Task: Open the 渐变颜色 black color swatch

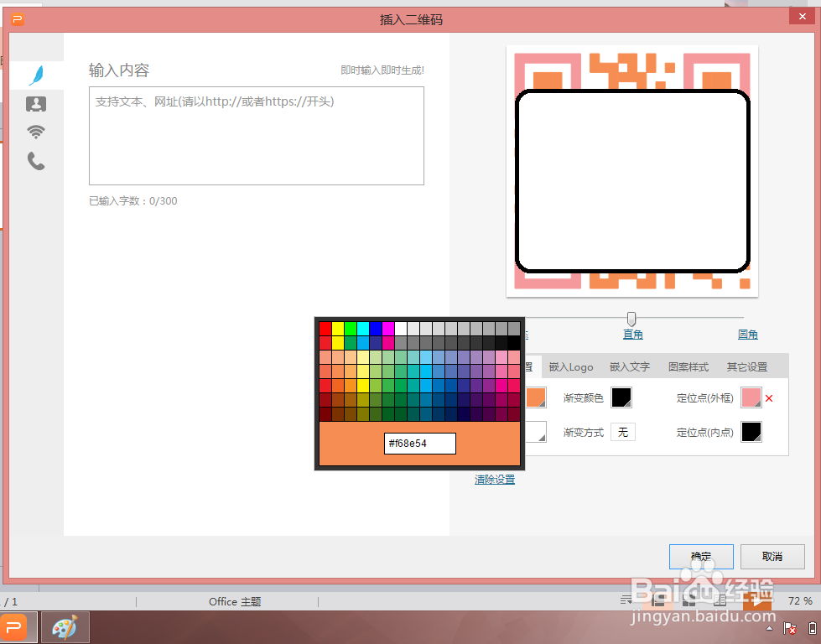Action: (621, 398)
